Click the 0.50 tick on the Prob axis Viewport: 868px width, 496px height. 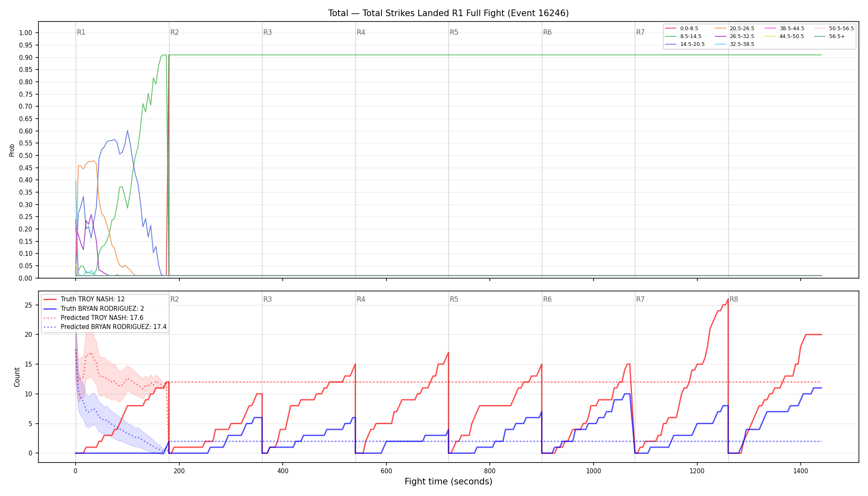26,155
